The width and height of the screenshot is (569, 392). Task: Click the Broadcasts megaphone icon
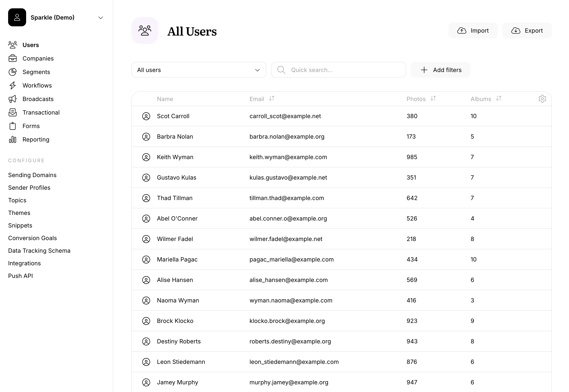13,99
